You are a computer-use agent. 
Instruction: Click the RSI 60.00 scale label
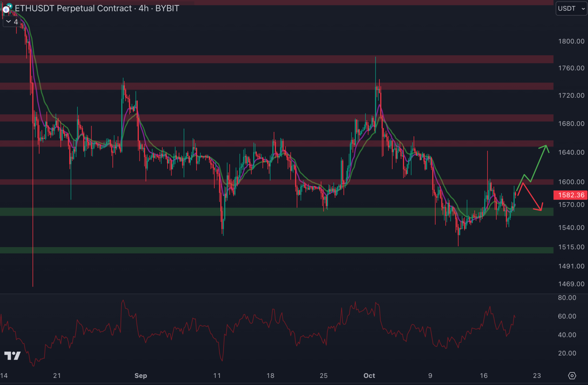click(567, 316)
